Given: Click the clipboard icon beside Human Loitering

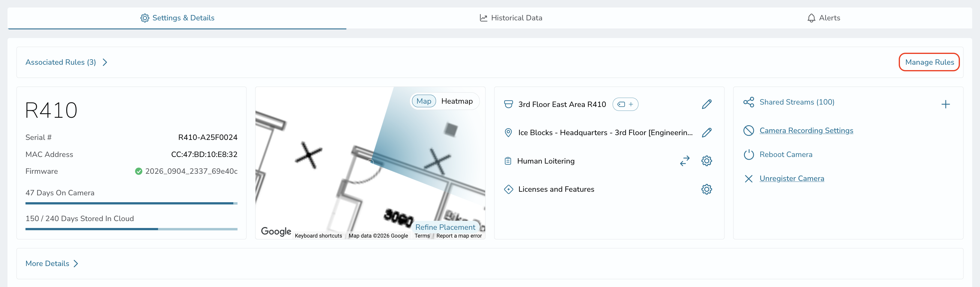Looking at the screenshot, I should [x=507, y=161].
